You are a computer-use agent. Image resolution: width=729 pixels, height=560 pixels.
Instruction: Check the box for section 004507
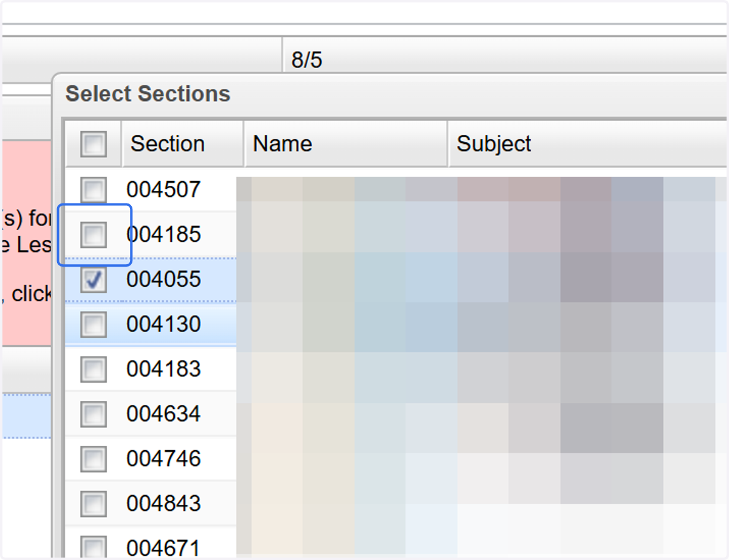tap(94, 190)
